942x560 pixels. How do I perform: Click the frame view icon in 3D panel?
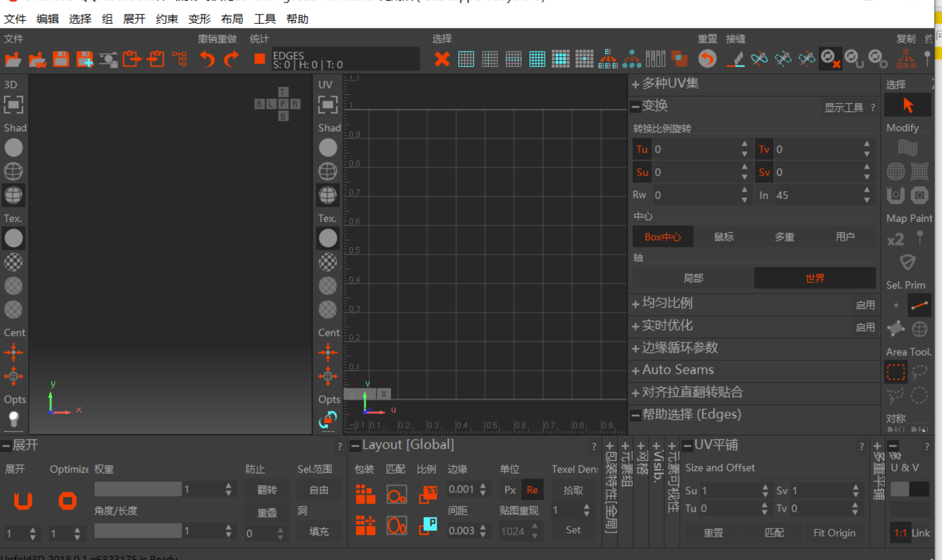click(x=13, y=104)
